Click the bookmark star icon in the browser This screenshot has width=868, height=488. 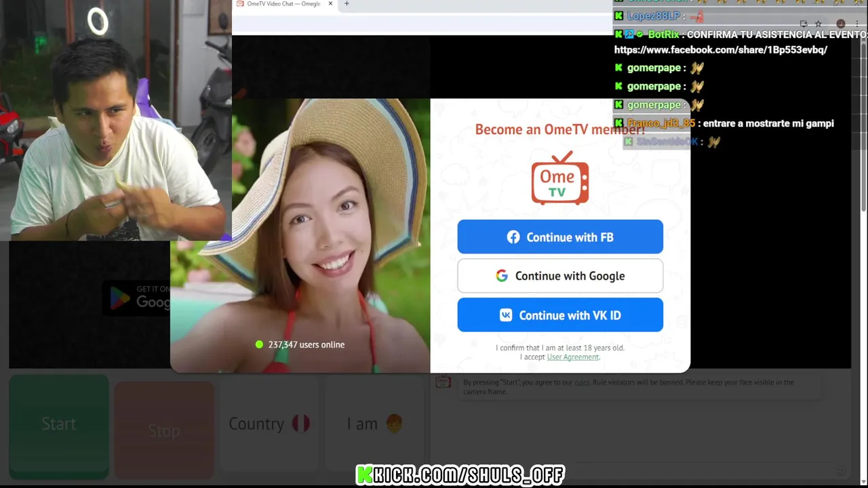tap(818, 24)
